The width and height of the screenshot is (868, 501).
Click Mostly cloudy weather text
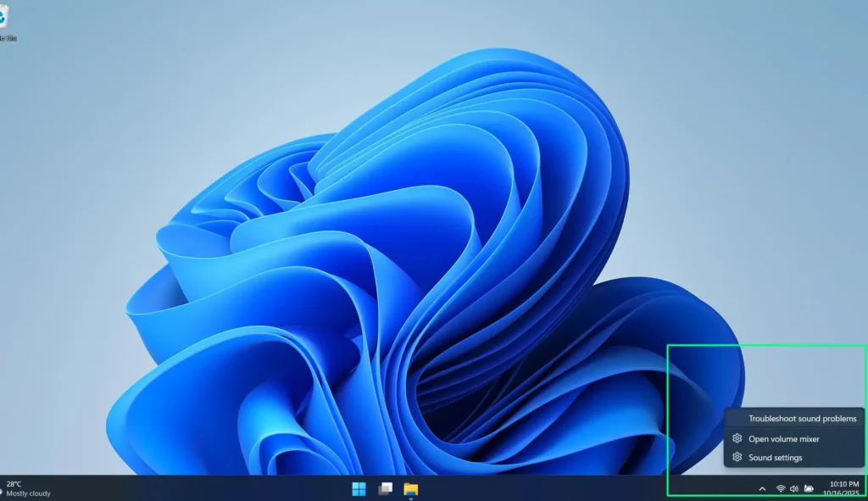tap(28, 493)
